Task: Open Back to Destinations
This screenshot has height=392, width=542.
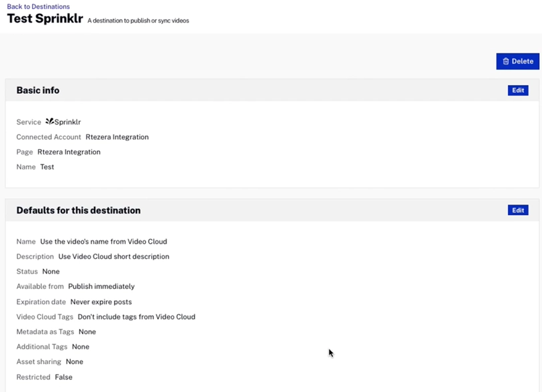Action: point(37,6)
